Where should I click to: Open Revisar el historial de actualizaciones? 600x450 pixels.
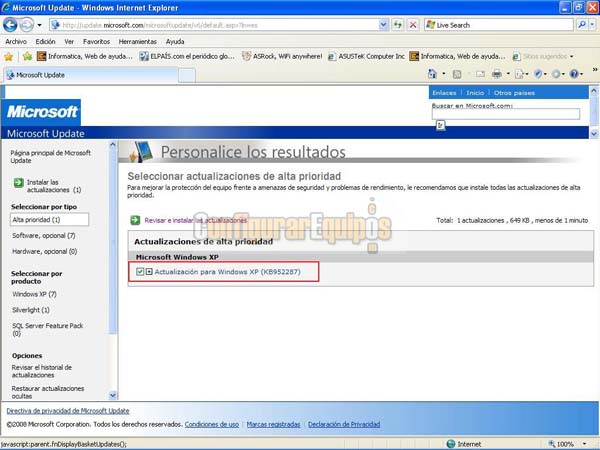[x=41, y=371]
